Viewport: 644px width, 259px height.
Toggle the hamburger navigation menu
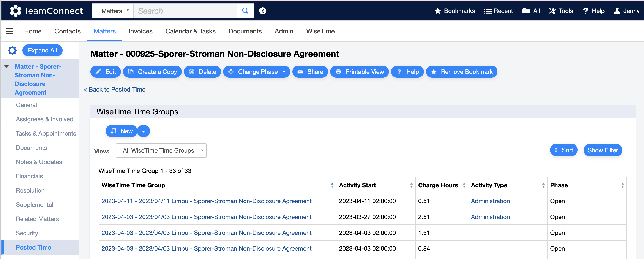click(x=9, y=31)
